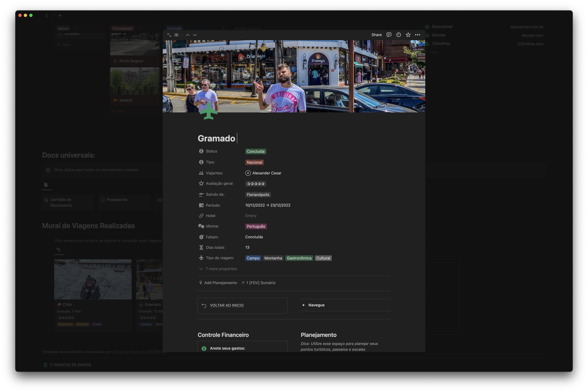Change the Português language tag

tap(256, 227)
